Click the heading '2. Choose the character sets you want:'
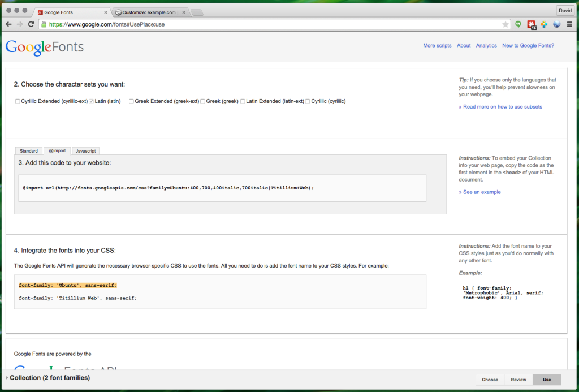This screenshot has height=392, width=579. pos(70,84)
